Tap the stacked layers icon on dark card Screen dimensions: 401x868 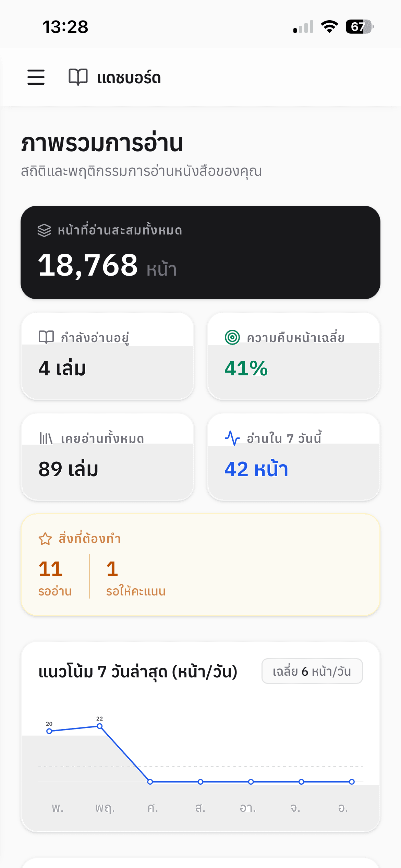[44, 230]
